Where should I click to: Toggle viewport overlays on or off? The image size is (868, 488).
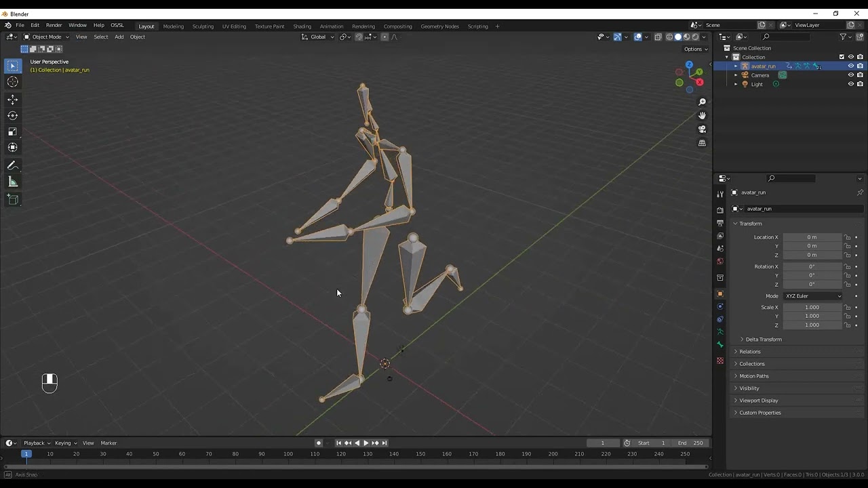coord(638,37)
